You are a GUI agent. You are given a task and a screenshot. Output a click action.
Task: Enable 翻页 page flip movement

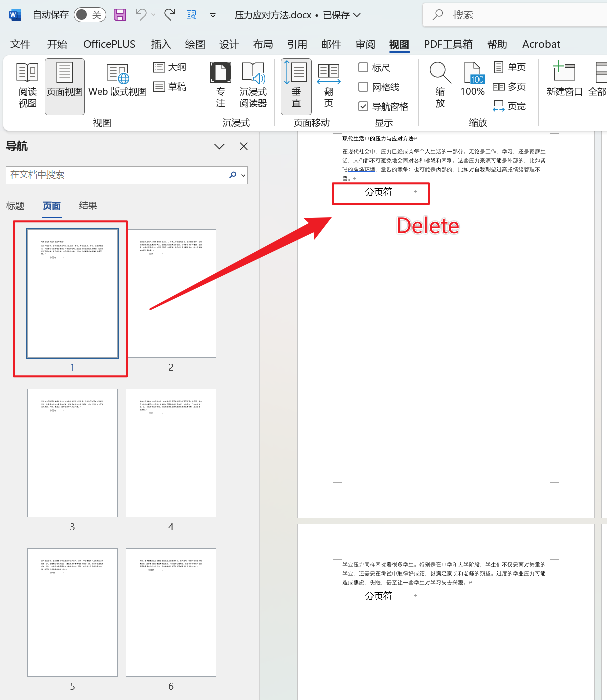pos(328,85)
